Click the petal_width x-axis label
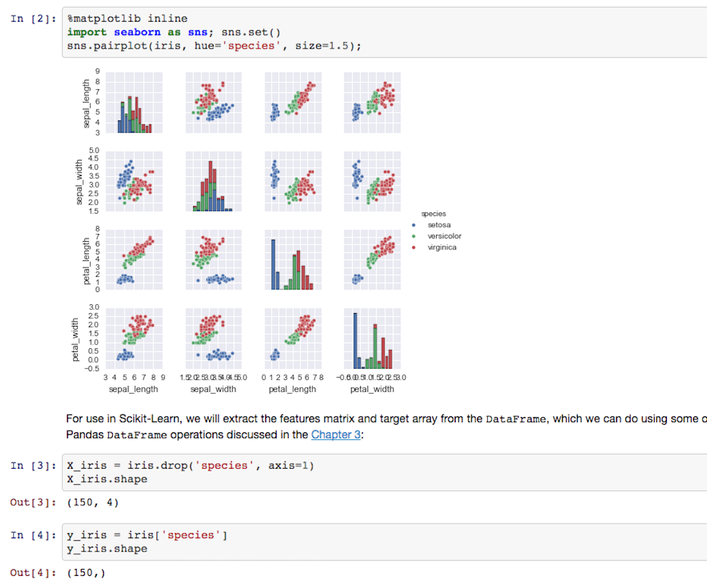 372,389
